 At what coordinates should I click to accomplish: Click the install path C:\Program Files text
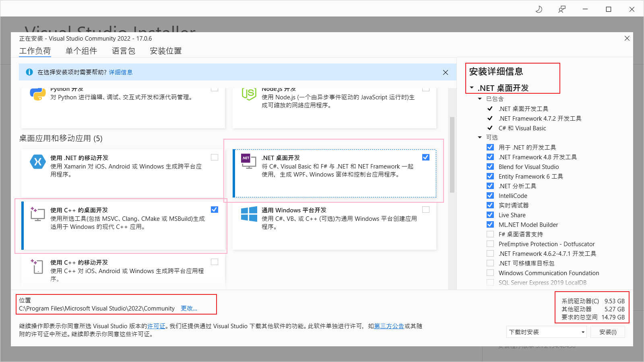[x=97, y=309]
